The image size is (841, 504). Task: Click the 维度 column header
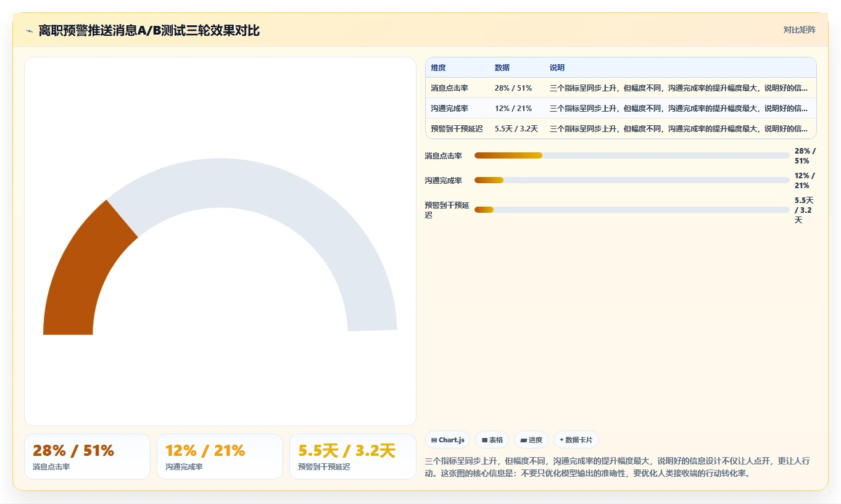(457, 68)
